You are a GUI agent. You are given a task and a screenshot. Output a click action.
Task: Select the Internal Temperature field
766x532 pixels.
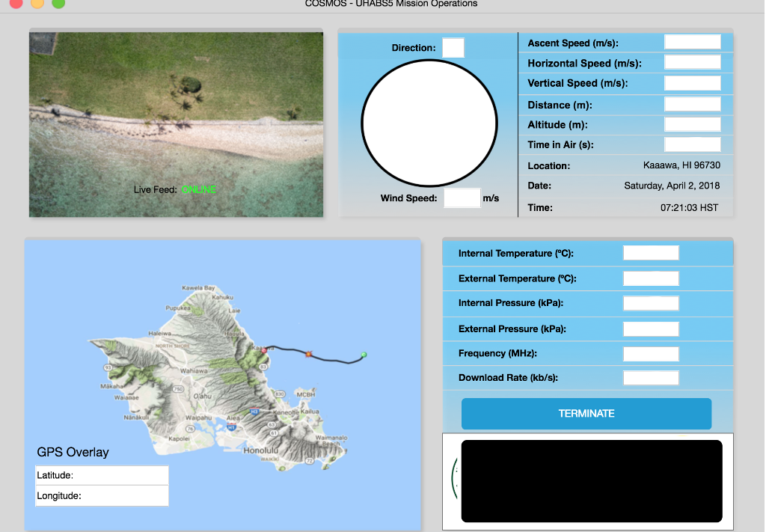tap(650, 254)
